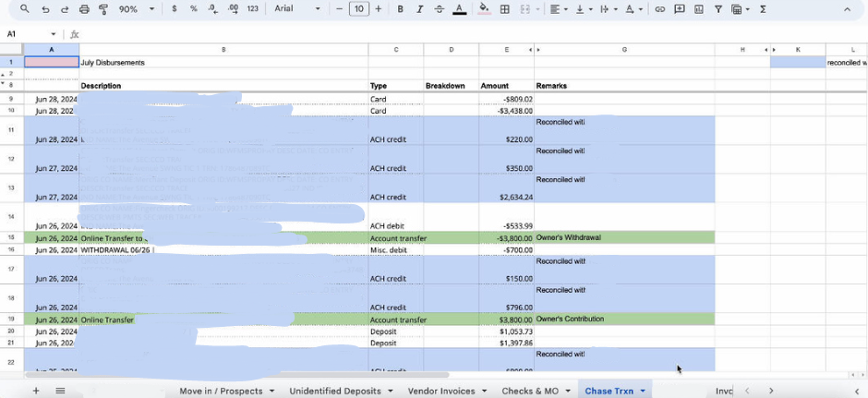Open the horizontal align dropdown

point(558,9)
